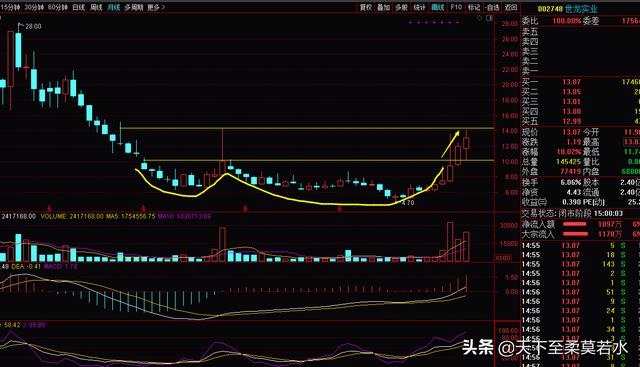Click the 1097万 net inflow amount

click(609, 224)
